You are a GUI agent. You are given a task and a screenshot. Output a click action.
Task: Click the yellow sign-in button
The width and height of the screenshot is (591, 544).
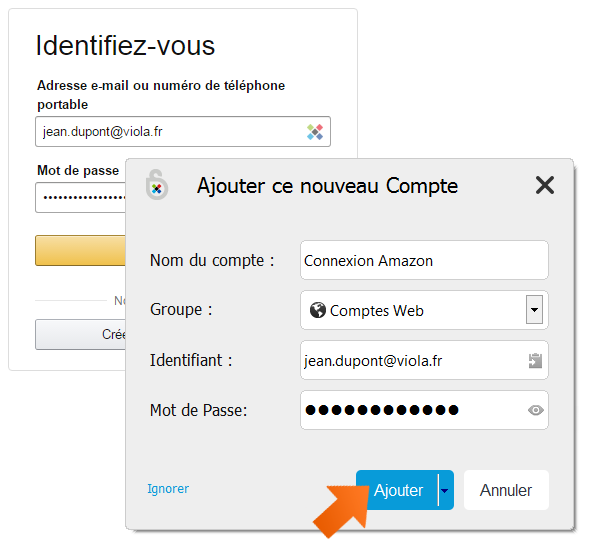pos(81,251)
